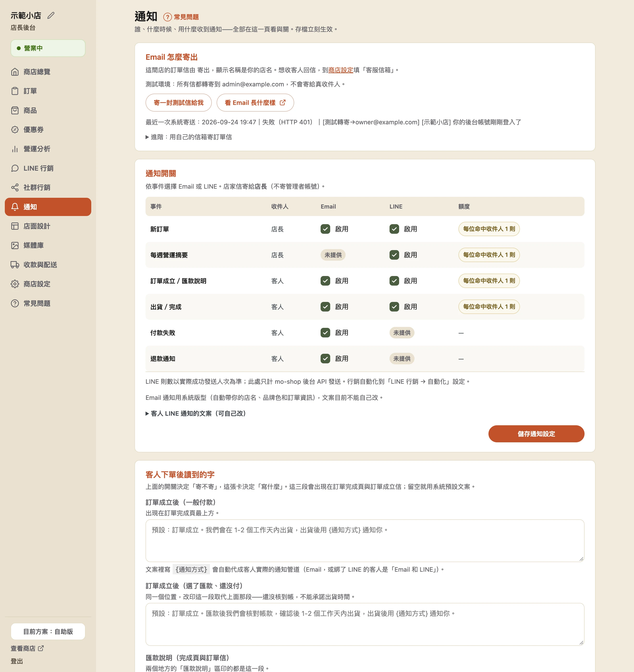The image size is (634, 672).
Task: Click the 訂單 clipboard icon
Action: click(x=15, y=91)
